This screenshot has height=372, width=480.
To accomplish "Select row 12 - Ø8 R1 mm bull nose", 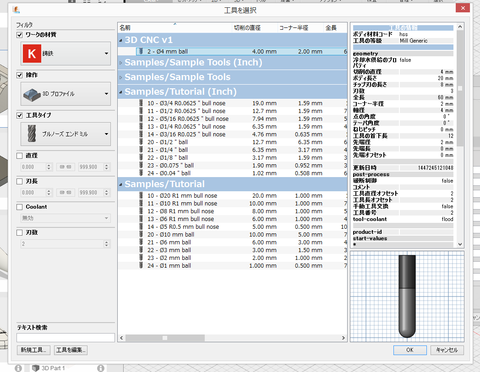I will (x=233, y=211).
